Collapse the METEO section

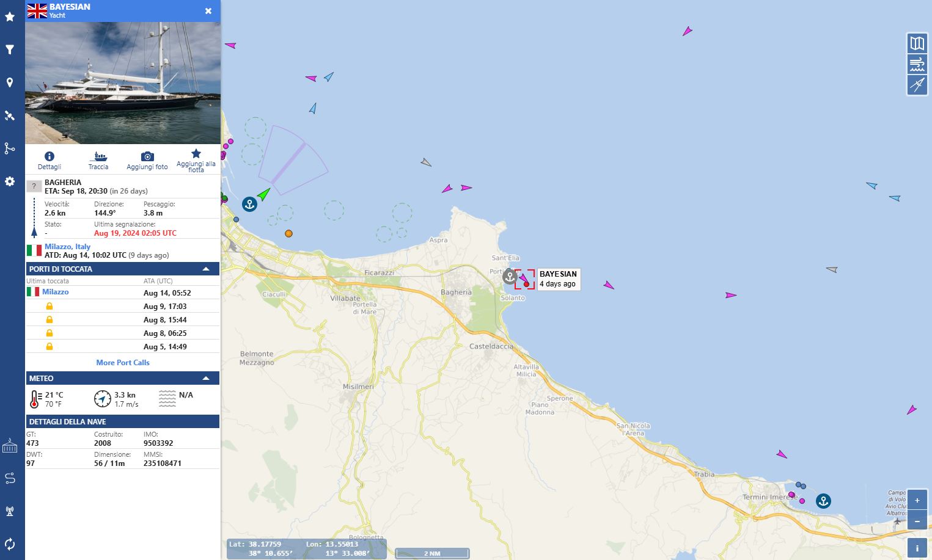(x=206, y=378)
